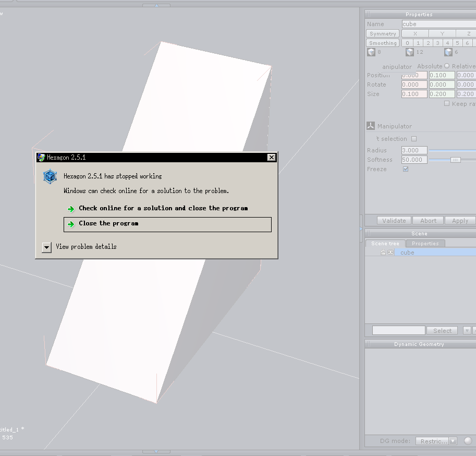
Task: Click green arrow next to Check online
Action: tap(71, 209)
